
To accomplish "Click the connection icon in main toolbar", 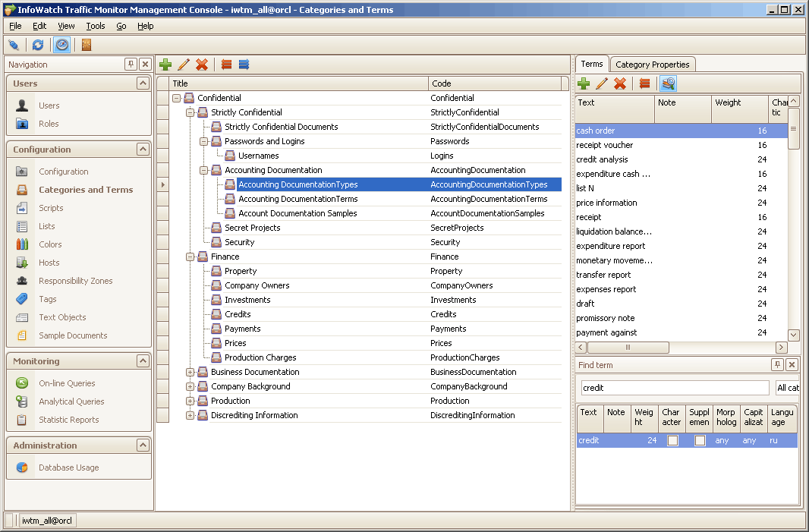I will click(x=14, y=46).
